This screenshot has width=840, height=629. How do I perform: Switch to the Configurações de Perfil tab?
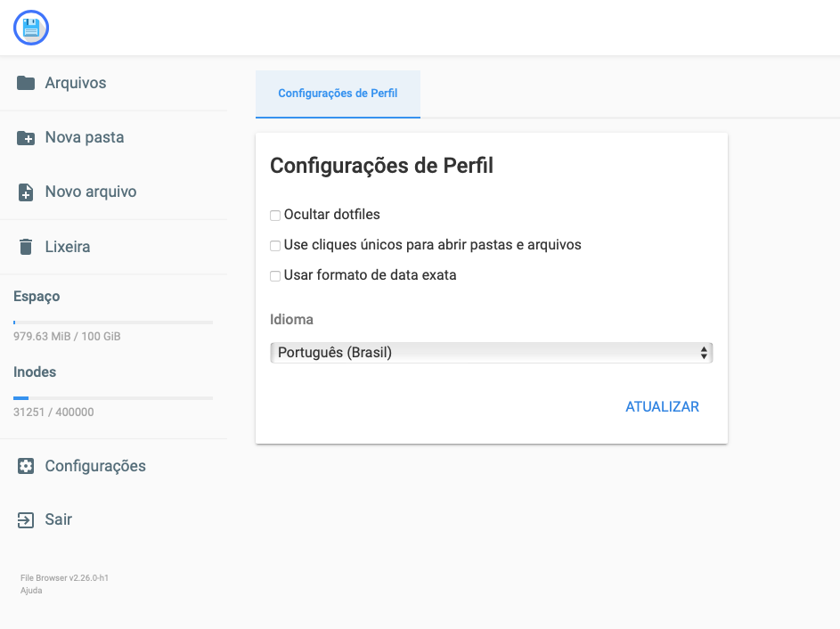338,91
